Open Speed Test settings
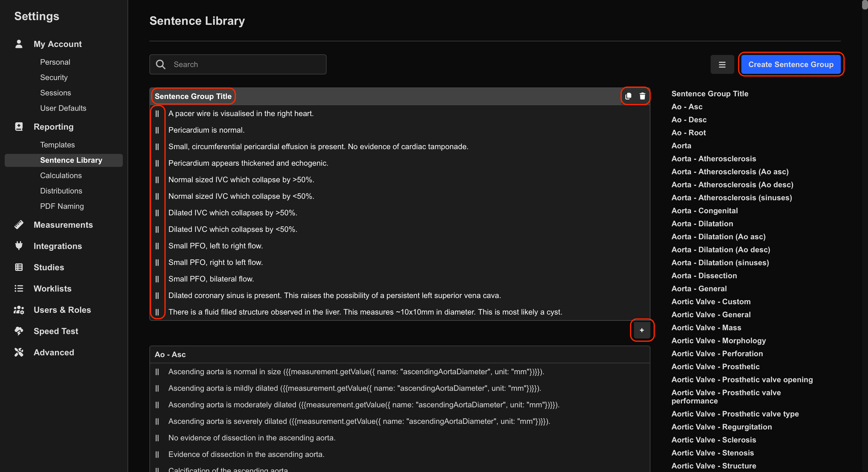Image resolution: width=868 pixels, height=472 pixels. (x=56, y=331)
